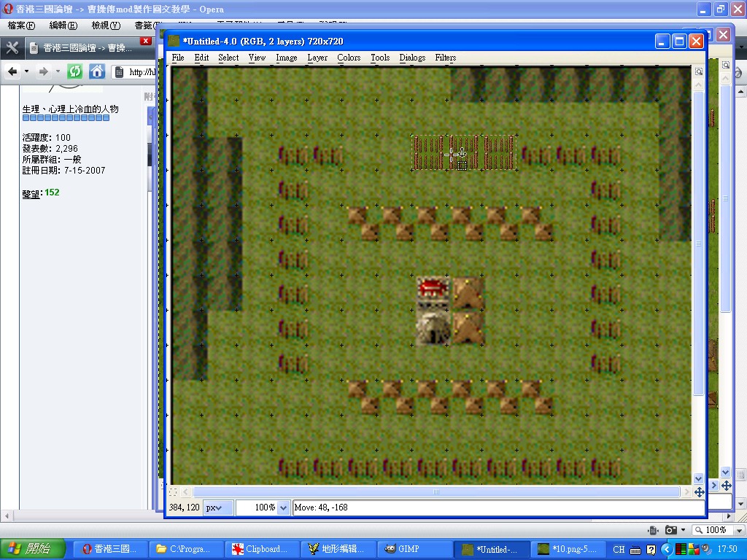Viewport: 747px width, 560px height.
Task: Click the 聲望 link on the forum page
Action: (x=31, y=194)
